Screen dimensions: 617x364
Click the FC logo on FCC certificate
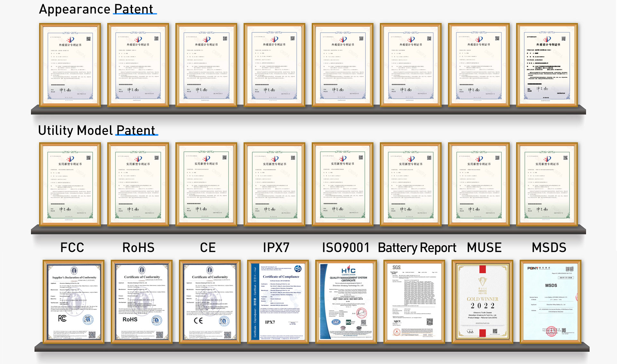tap(62, 318)
